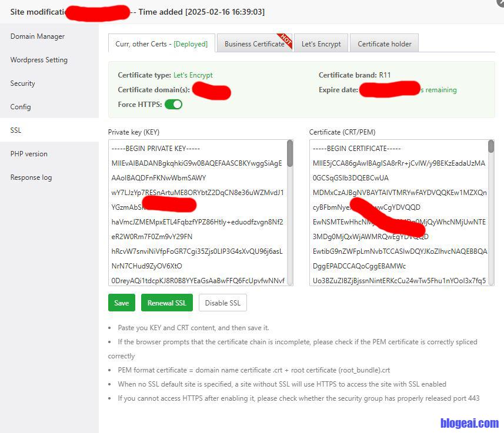Click the Disable SSL button
Image resolution: width=504 pixels, height=433 pixels.
pos(222,303)
